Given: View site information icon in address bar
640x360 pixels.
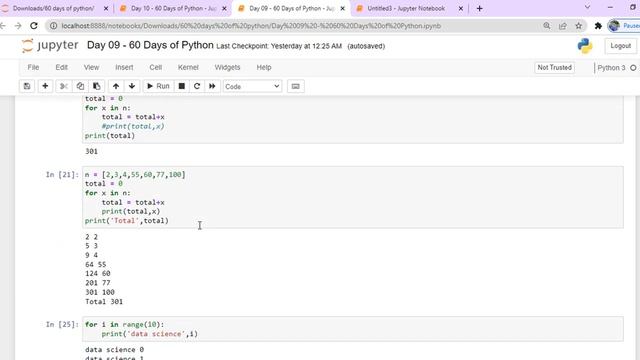Looking at the screenshot, I should pos(53,26).
